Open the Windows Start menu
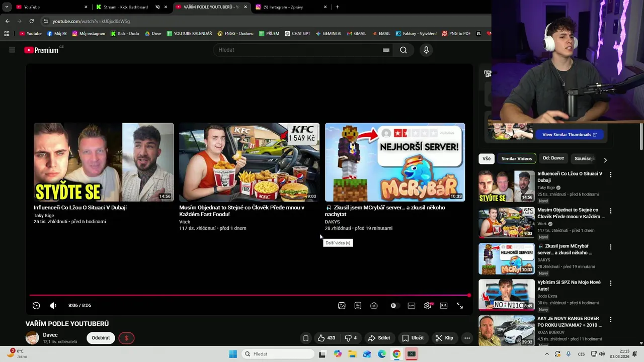The width and height of the screenshot is (644, 362). pos(232,354)
